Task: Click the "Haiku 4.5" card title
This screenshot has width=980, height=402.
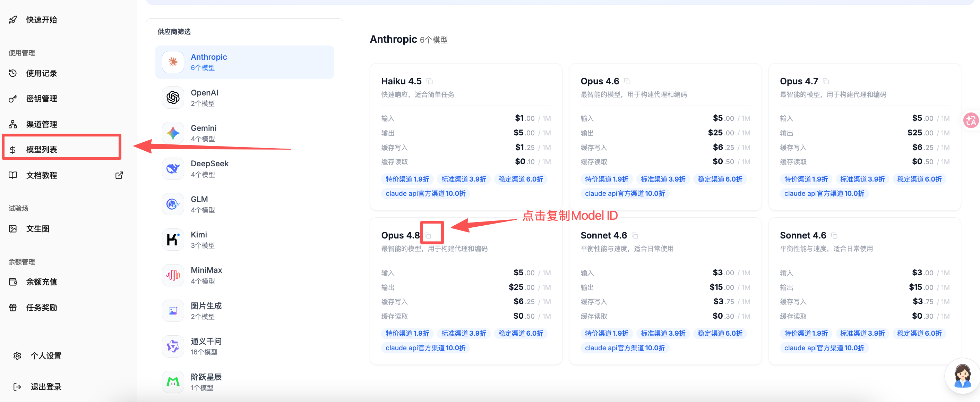Action: point(401,81)
